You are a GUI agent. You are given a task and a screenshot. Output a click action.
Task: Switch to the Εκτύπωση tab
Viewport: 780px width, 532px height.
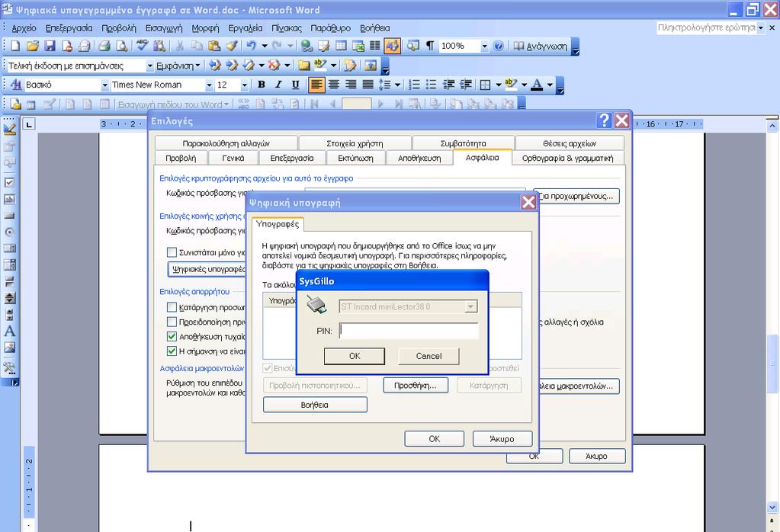coord(355,158)
